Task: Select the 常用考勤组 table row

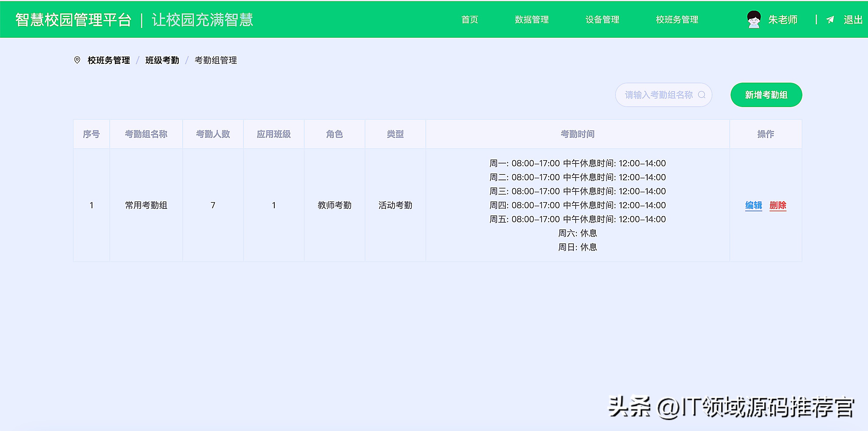Action: (x=146, y=205)
